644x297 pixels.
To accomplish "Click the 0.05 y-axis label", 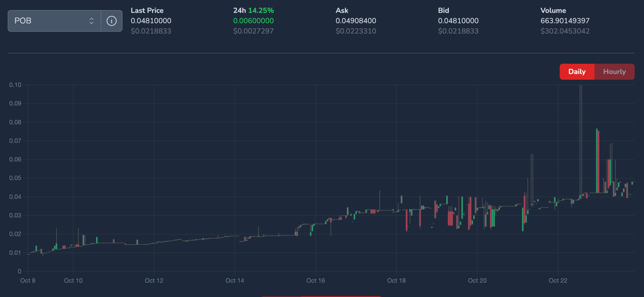I will point(15,178).
